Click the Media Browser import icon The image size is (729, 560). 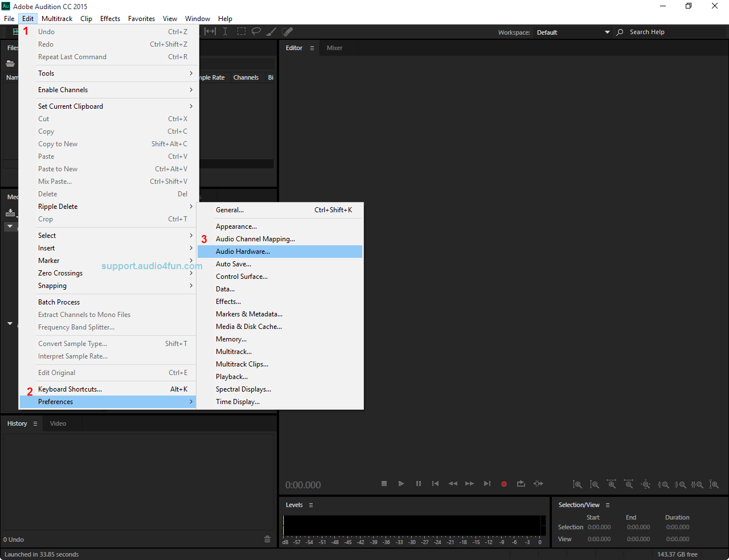[10, 213]
